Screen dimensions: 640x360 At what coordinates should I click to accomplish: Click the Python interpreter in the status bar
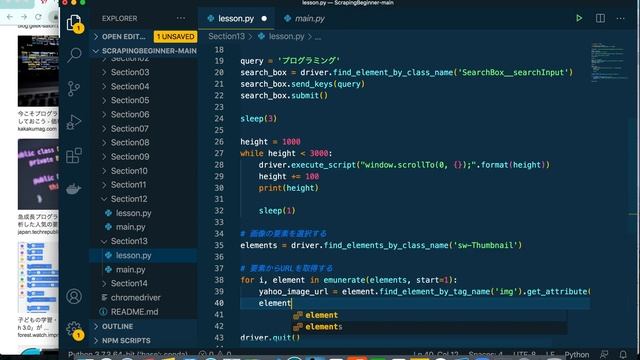click(x=128, y=354)
